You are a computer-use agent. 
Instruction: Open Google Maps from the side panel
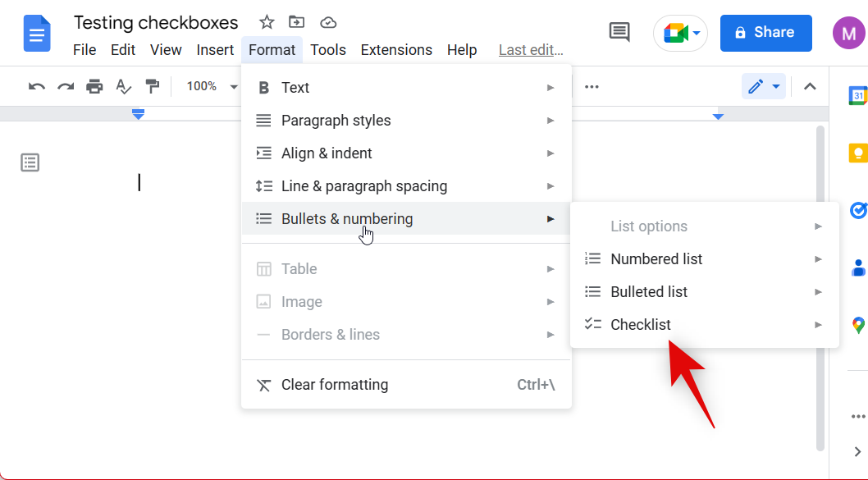pyautogui.click(x=858, y=325)
